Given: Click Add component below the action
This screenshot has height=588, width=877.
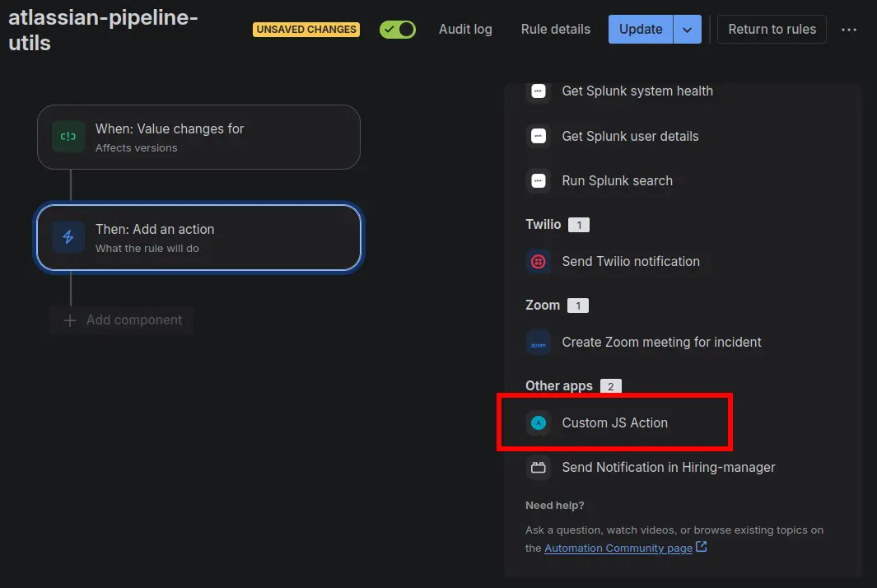Looking at the screenshot, I should (x=123, y=320).
